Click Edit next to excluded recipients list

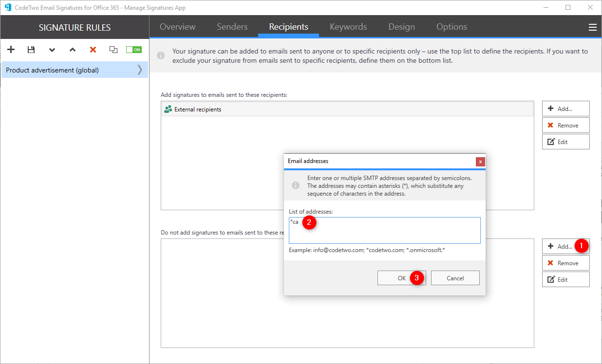coord(565,279)
